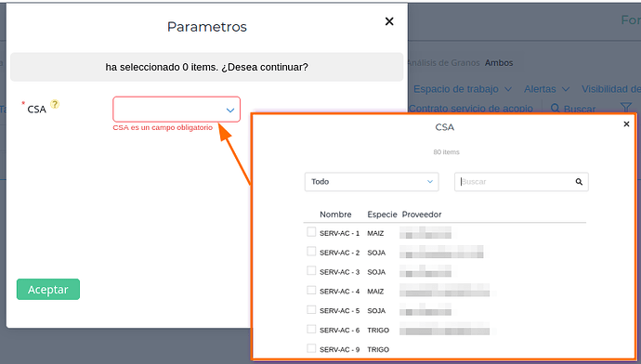Close the Parametros dialog with X
The image size is (641, 364).
pos(389,21)
